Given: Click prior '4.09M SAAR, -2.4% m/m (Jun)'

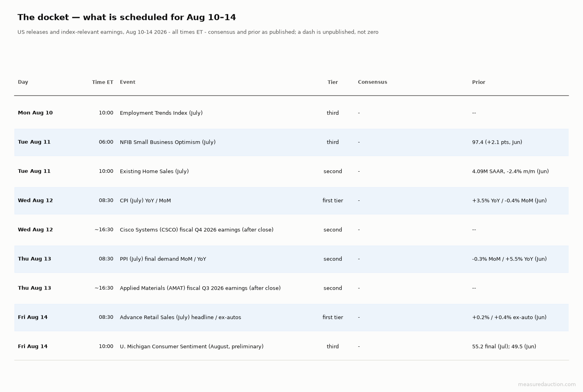Looking at the screenshot, I should tap(510, 171).
